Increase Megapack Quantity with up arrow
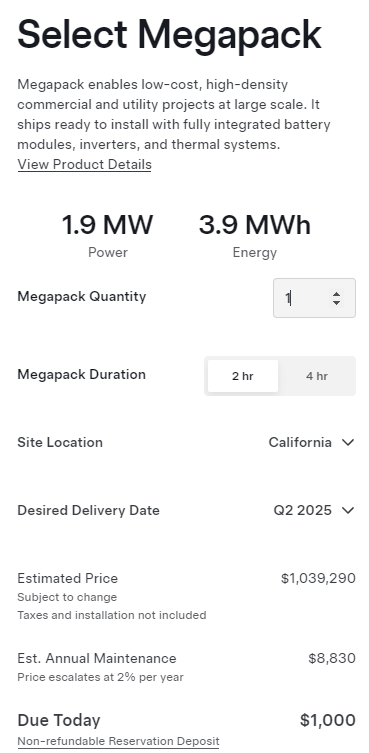 coord(336,294)
